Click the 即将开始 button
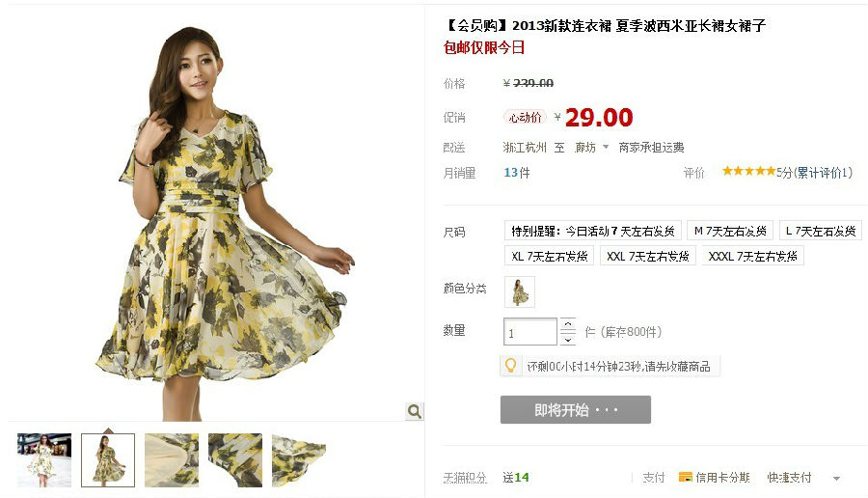 (x=576, y=410)
